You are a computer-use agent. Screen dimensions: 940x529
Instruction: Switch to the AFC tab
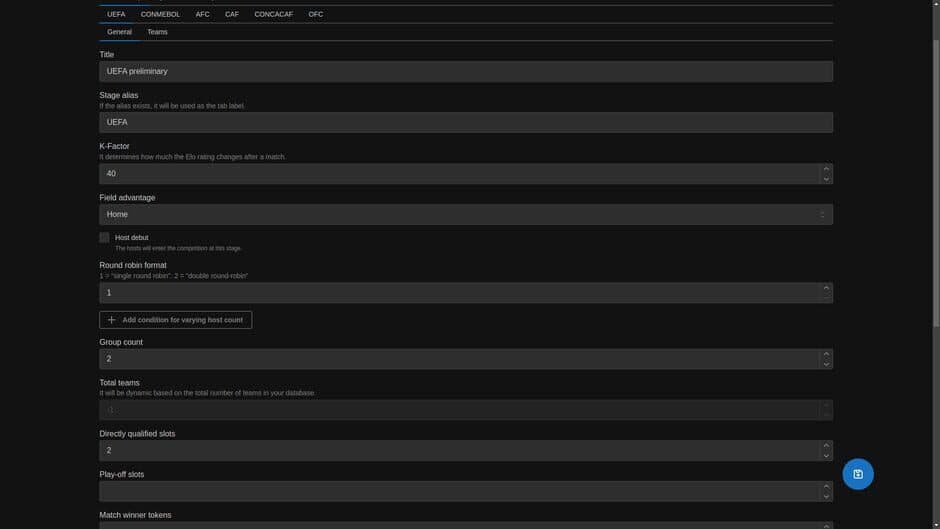click(203, 14)
